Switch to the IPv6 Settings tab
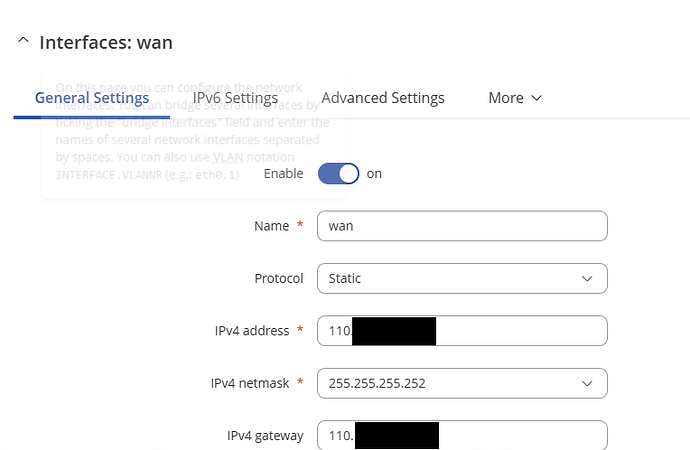Image resolution: width=690 pixels, height=450 pixels. tap(235, 98)
